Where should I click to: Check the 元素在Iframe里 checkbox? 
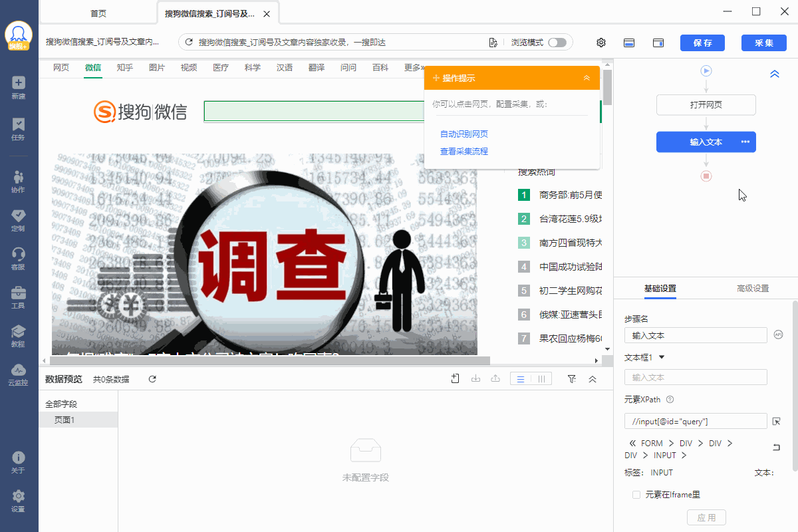coord(636,495)
